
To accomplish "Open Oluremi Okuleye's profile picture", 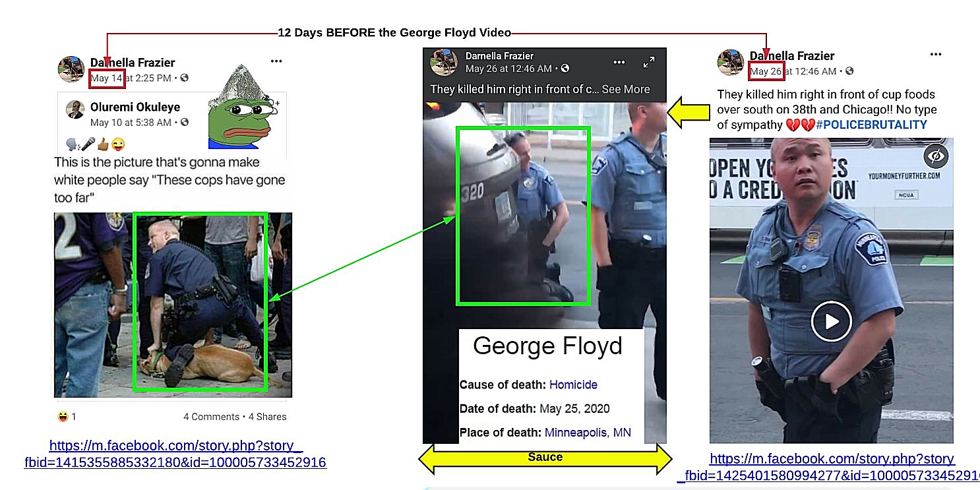I will tap(75, 109).
